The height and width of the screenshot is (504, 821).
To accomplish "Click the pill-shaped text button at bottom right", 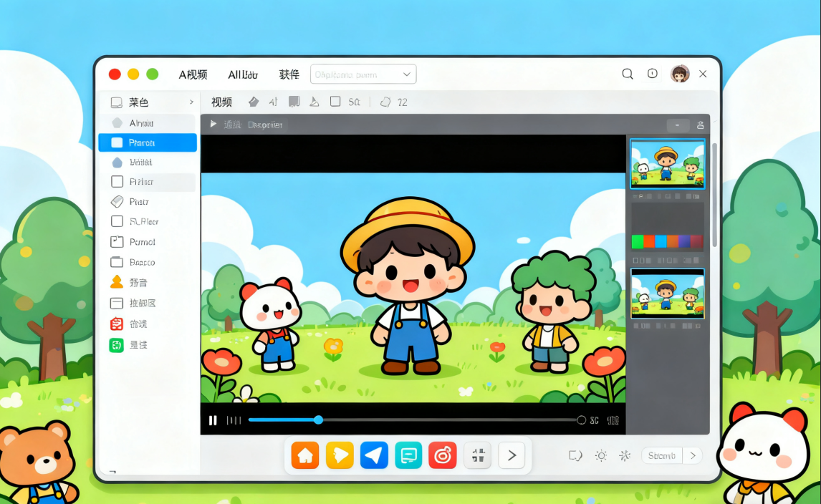I will pyautogui.click(x=661, y=455).
